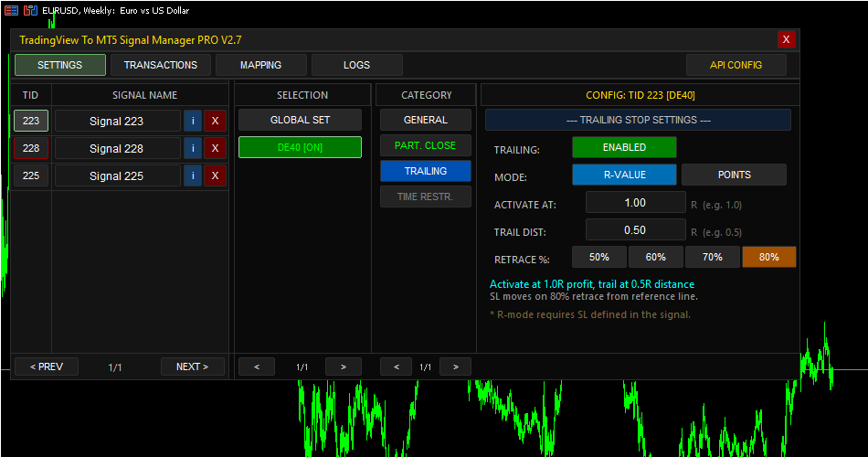868x457 pixels.
Task: Open info for Signal 223
Action: pos(193,121)
